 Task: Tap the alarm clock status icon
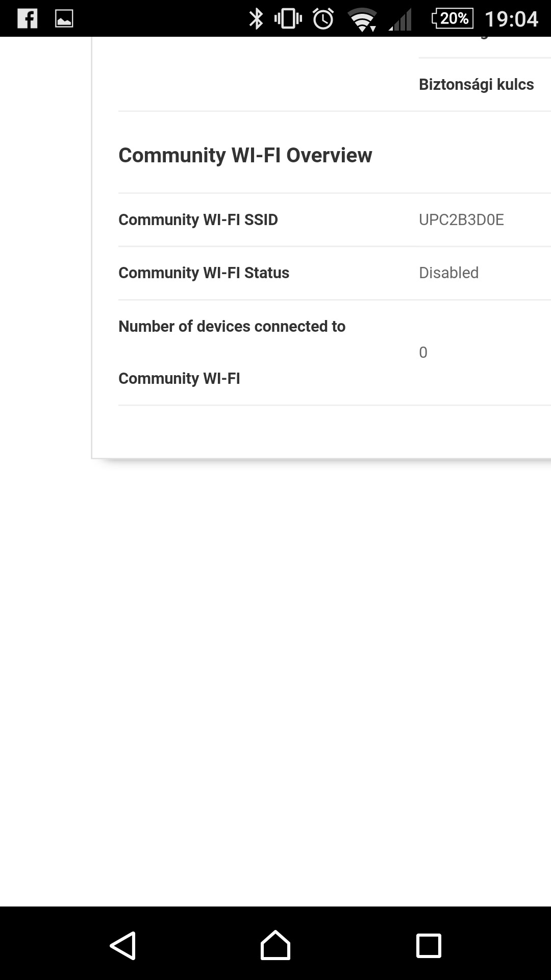point(323,19)
